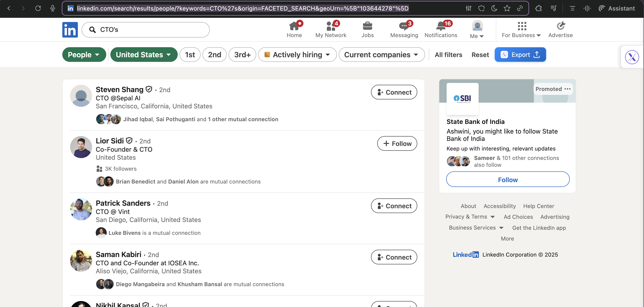644x307 pixels.
Task: Select the Jobs icon
Action: pos(367,29)
